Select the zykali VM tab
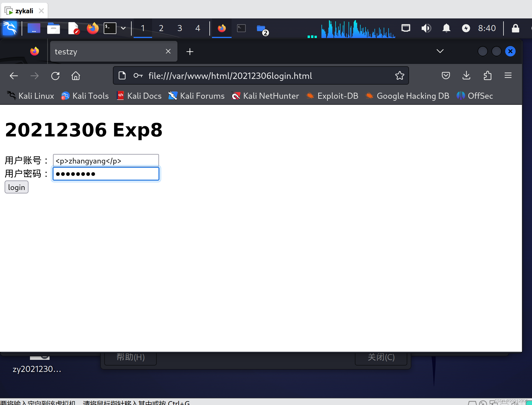Viewport: 532px width, 405px height. 24,11
